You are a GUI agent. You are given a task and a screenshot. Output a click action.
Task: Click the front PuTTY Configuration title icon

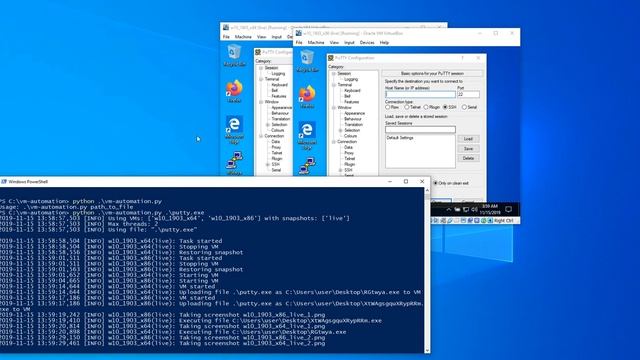[x=331, y=58]
